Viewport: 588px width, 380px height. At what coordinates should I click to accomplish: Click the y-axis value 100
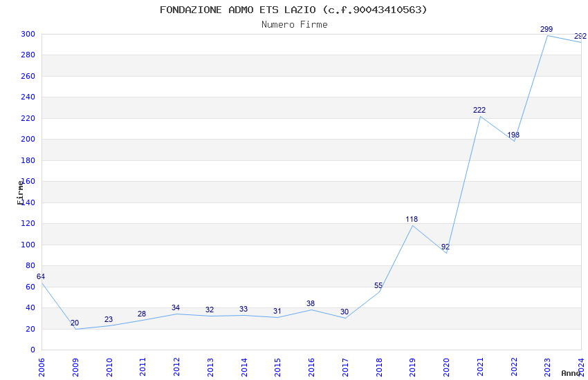coord(28,245)
